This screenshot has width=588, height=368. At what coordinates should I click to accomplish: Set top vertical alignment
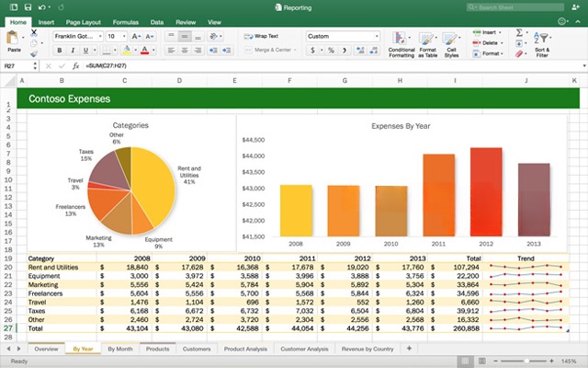click(171, 36)
